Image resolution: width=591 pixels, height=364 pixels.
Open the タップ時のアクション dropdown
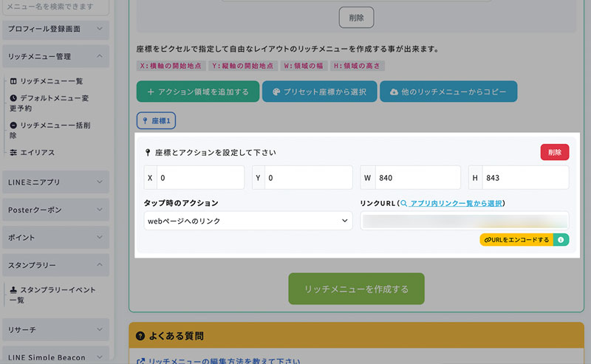[x=248, y=221]
